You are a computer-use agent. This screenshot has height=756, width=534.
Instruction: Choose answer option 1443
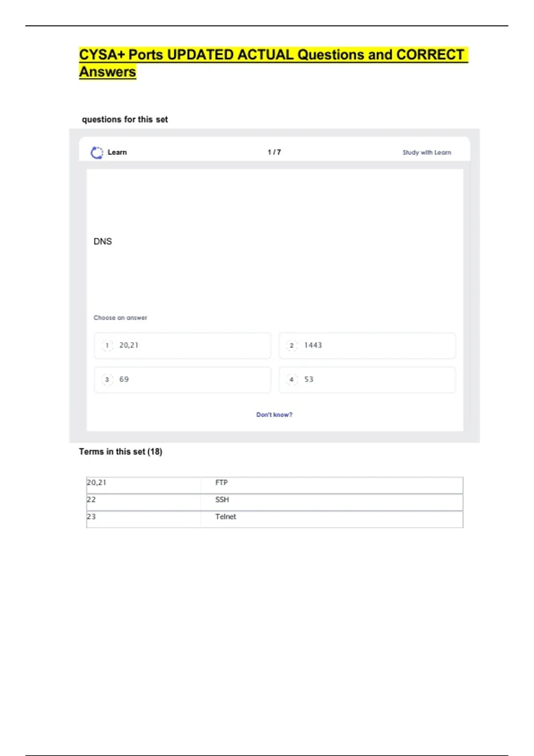[367, 346]
